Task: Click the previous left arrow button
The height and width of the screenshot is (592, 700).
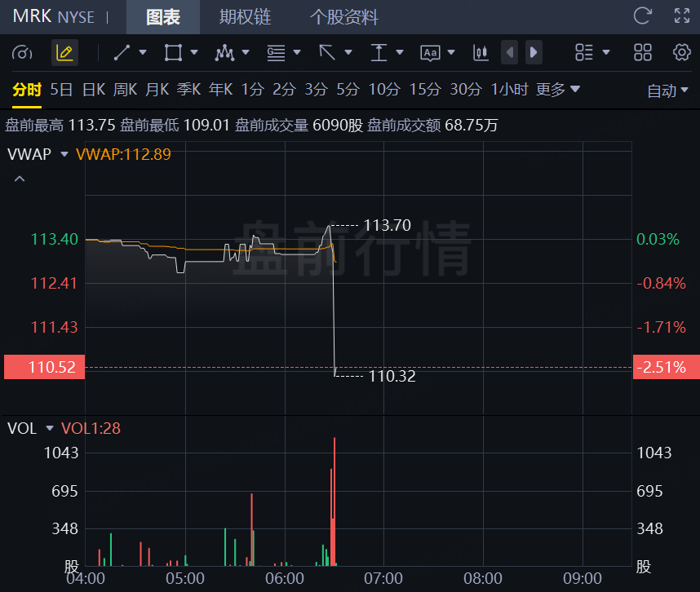Action: click(509, 53)
